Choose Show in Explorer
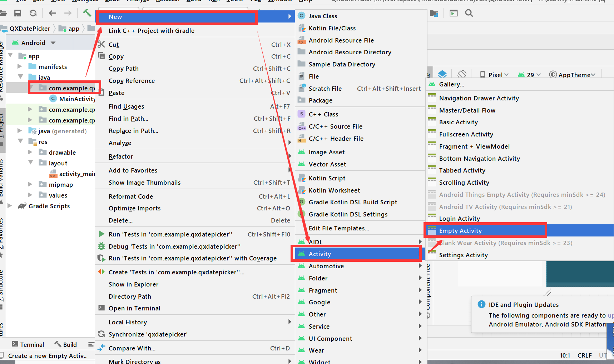614x364 pixels. (x=195, y=284)
